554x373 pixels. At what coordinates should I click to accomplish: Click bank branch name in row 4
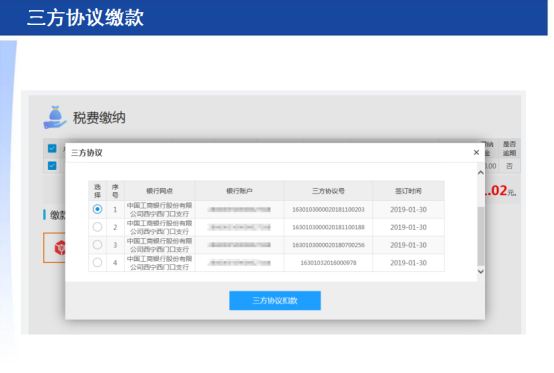pyautogui.click(x=159, y=263)
